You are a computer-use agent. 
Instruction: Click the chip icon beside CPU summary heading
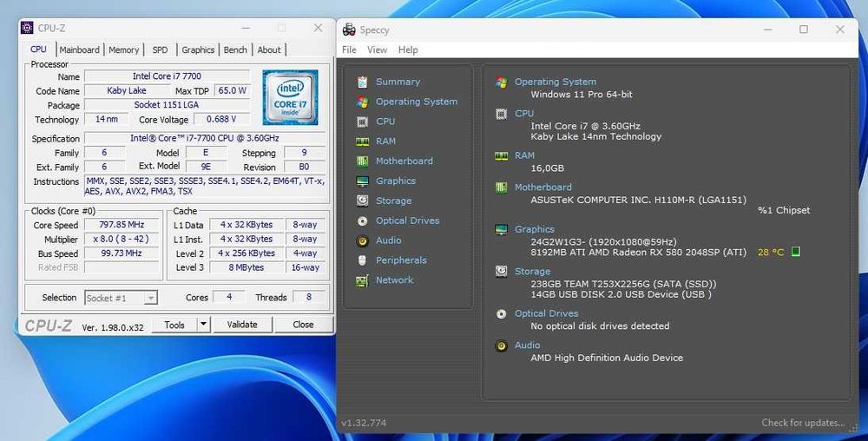pyautogui.click(x=502, y=114)
